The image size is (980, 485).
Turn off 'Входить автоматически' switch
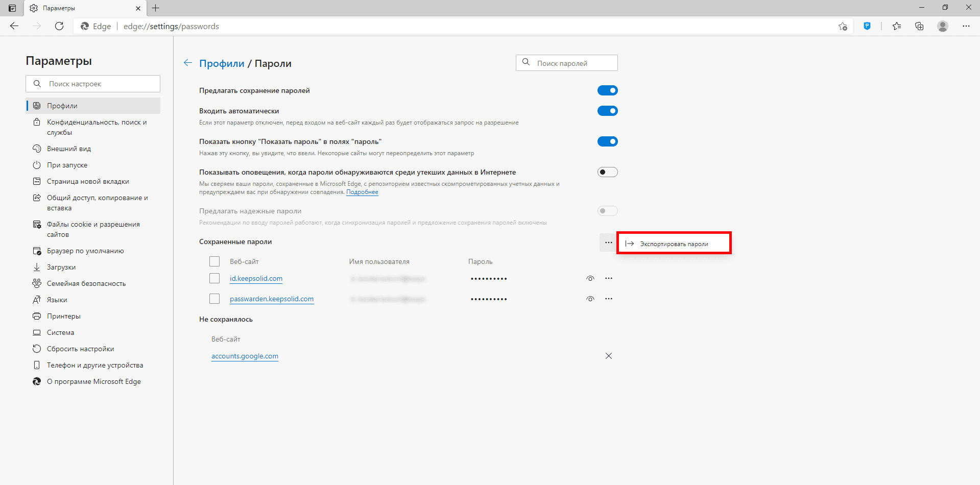[607, 111]
